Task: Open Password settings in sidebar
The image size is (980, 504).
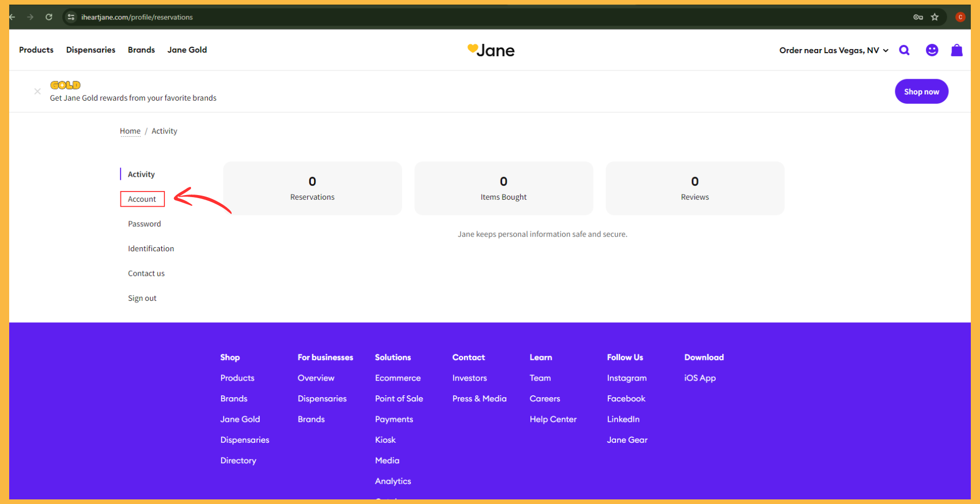Action: (x=144, y=224)
